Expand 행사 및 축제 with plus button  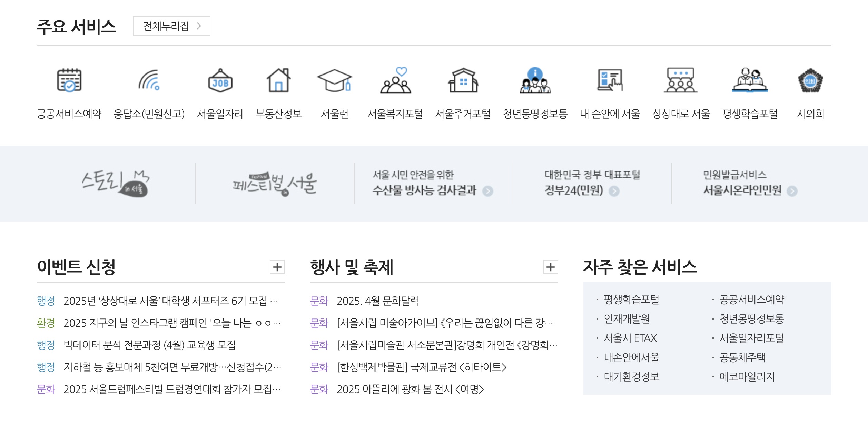[x=550, y=267]
